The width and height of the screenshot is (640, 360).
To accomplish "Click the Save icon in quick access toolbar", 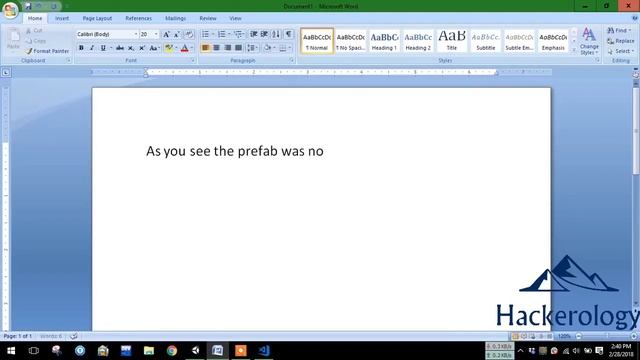I will coord(28,6).
